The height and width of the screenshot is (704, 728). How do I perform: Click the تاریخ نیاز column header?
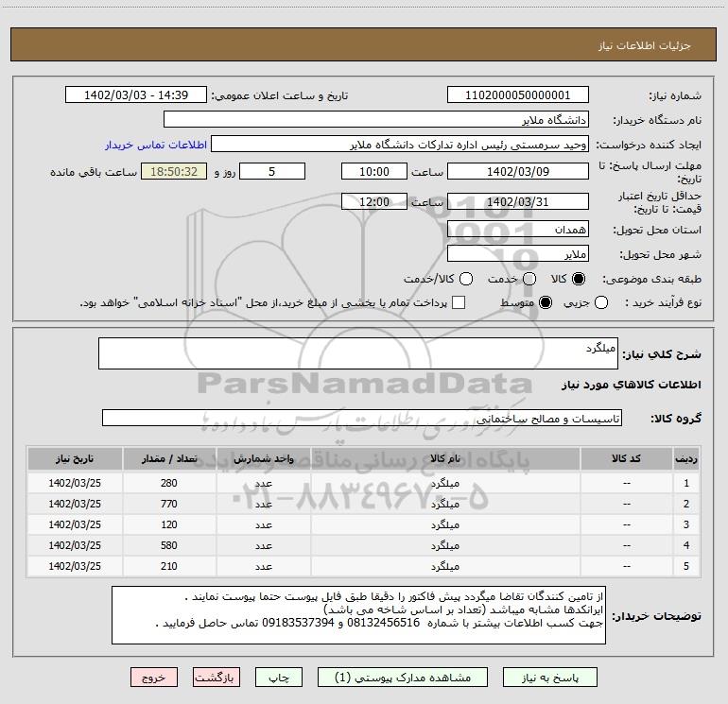tap(75, 459)
